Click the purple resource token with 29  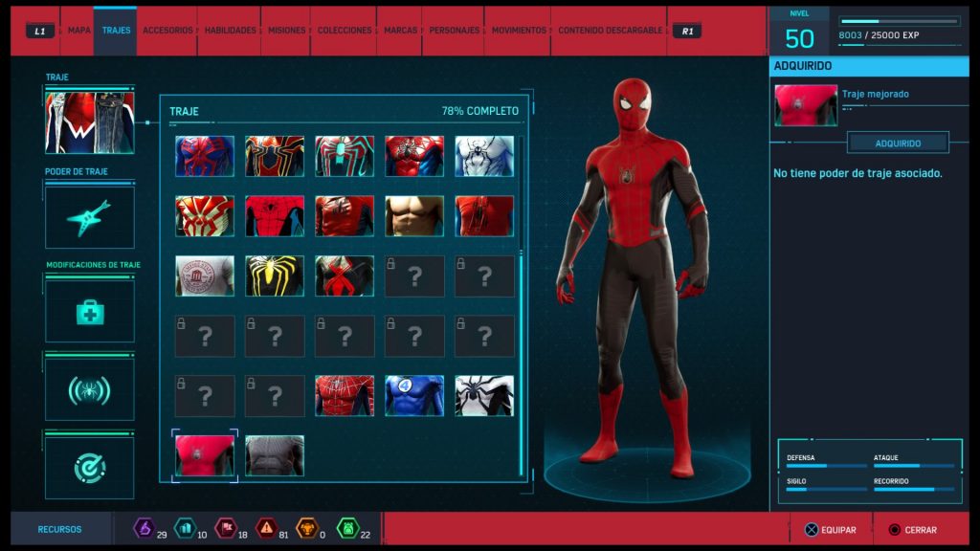pos(145,528)
